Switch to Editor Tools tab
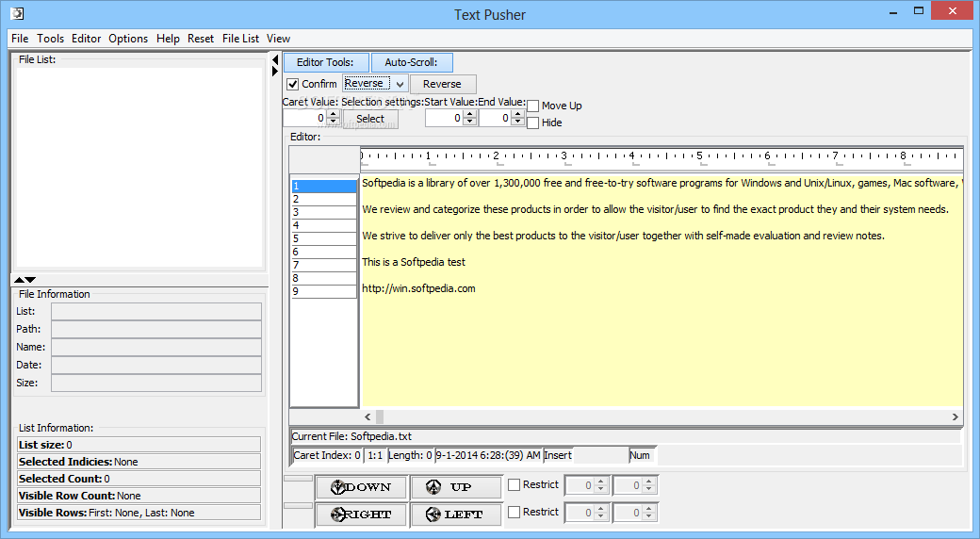Image resolution: width=980 pixels, height=539 pixels. coord(326,62)
